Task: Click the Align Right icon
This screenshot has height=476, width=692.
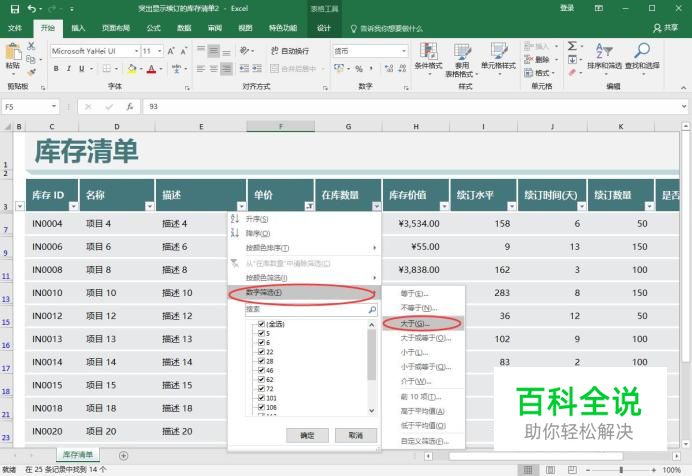Action: pyautogui.click(x=226, y=68)
